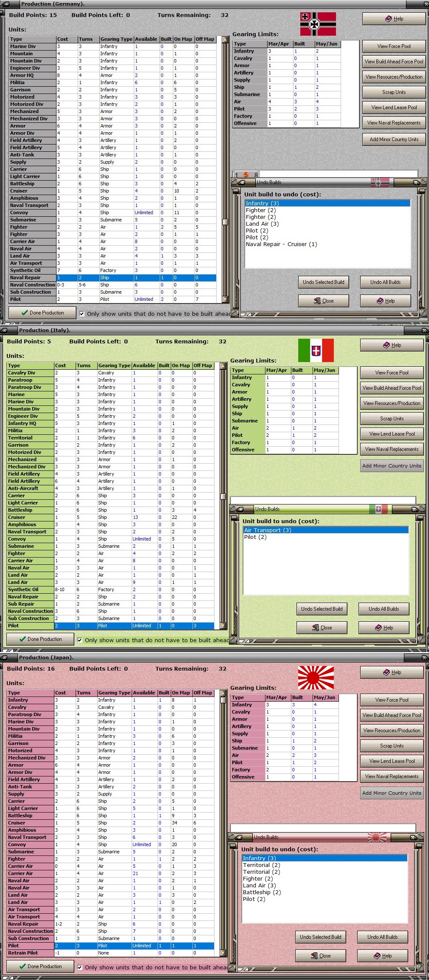Click Offensive row in Japan Gearing Limits table
This screenshot has width=429, height=980.
(284, 777)
